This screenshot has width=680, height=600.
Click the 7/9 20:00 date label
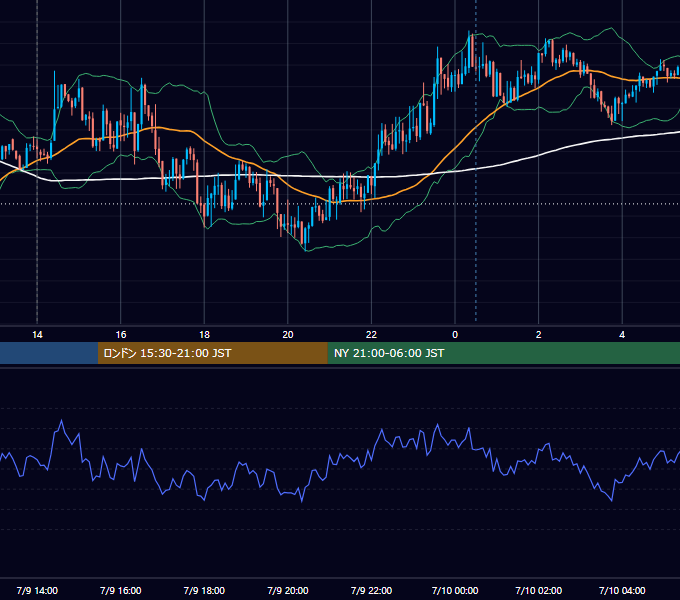288,590
